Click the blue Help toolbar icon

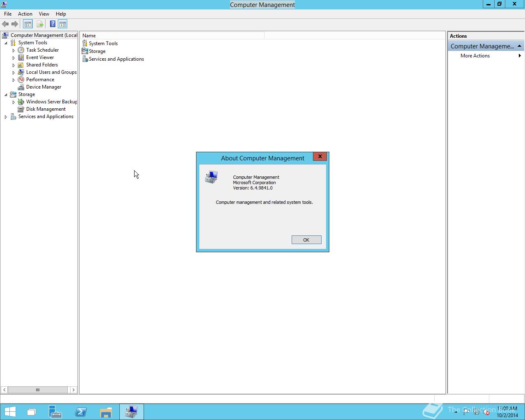(52, 24)
